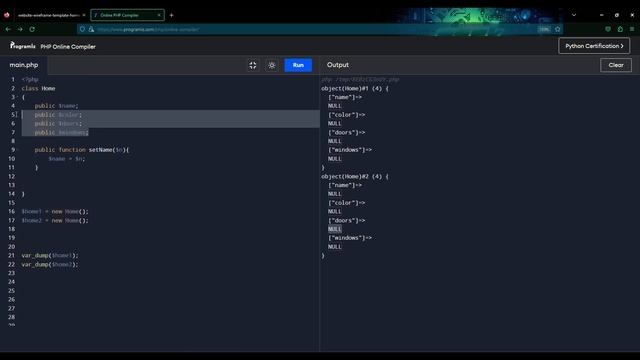Click 'object(Home)#1 (4) {' in output
This screenshot has width=640, height=360.
point(355,88)
